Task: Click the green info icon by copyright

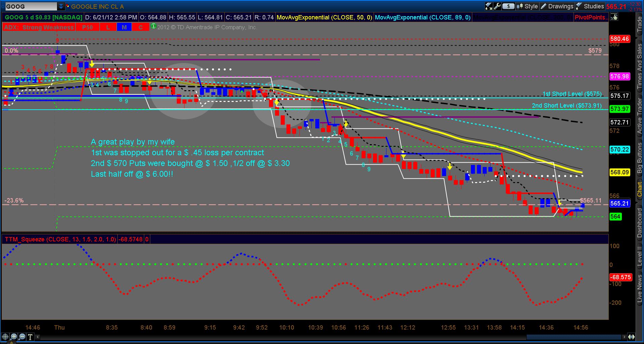Action: tap(153, 26)
